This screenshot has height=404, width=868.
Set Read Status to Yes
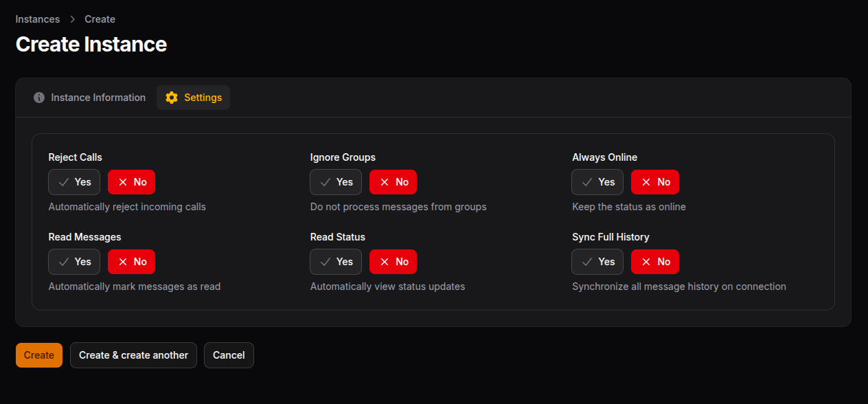335,262
